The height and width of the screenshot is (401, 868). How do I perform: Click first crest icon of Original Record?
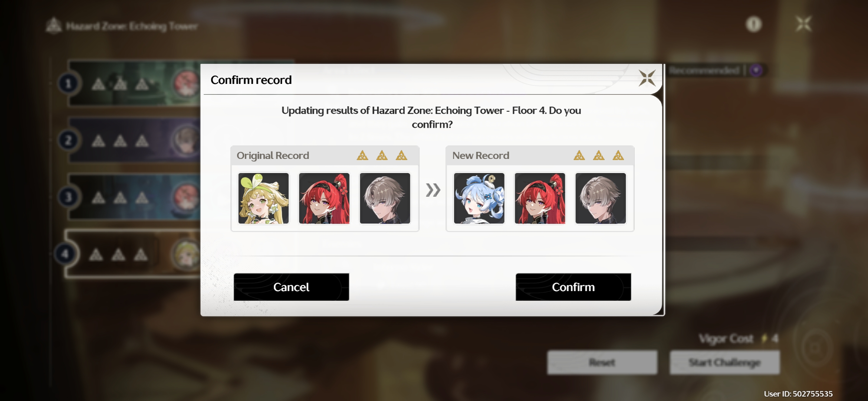click(362, 155)
